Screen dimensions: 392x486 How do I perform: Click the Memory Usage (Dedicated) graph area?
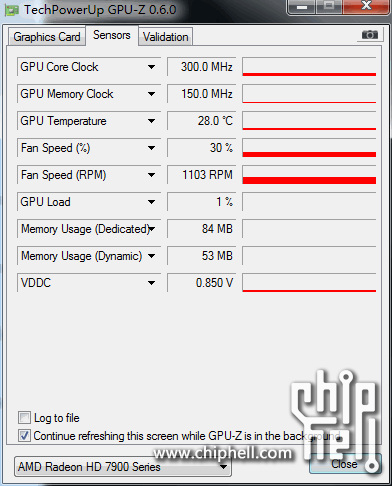tap(309, 229)
